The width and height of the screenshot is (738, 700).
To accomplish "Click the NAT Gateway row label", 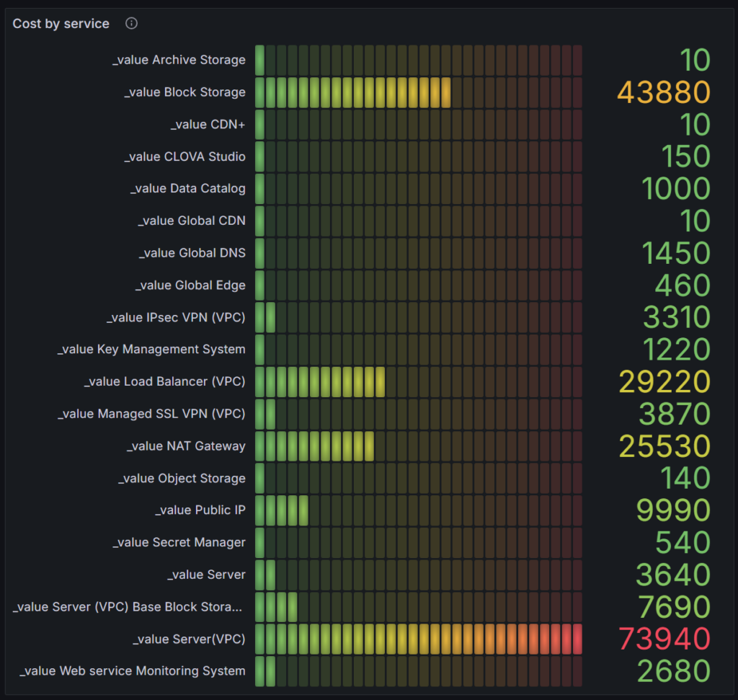I will 186,446.
